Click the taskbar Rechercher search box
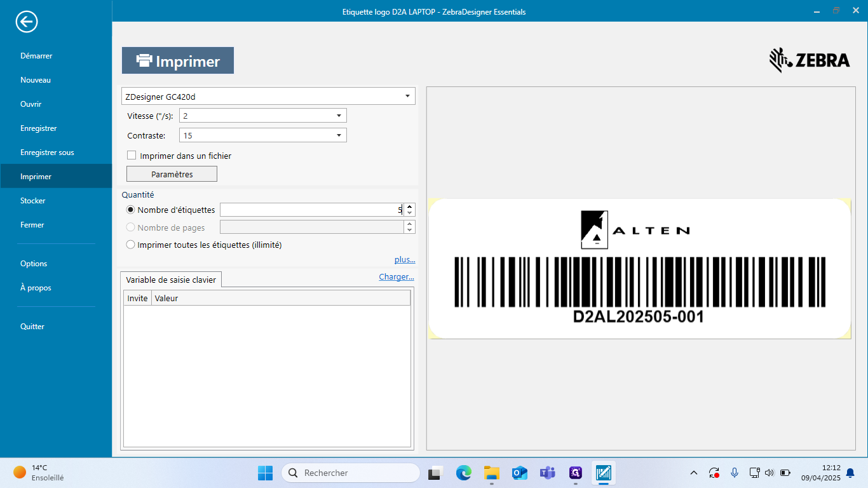This screenshot has width=868, height=488. pyautogui.click(x=351, y=473)
